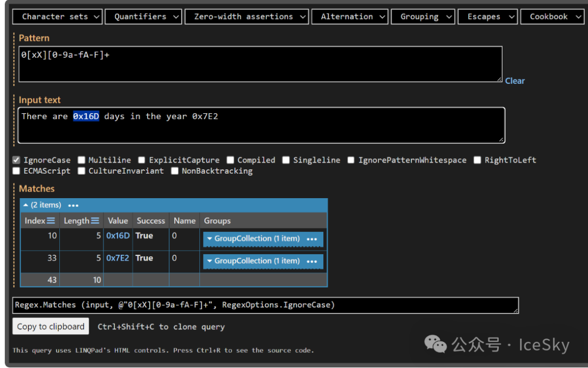588x368 pixels.
Task: Open the Cookbook dropdown
Action: pos(552,17)
